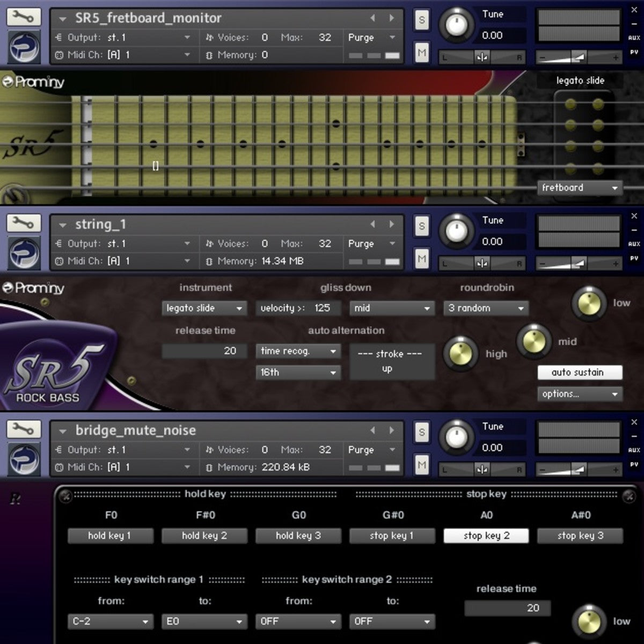
Task: Click the high EQ knob
Action: point(460,354)
